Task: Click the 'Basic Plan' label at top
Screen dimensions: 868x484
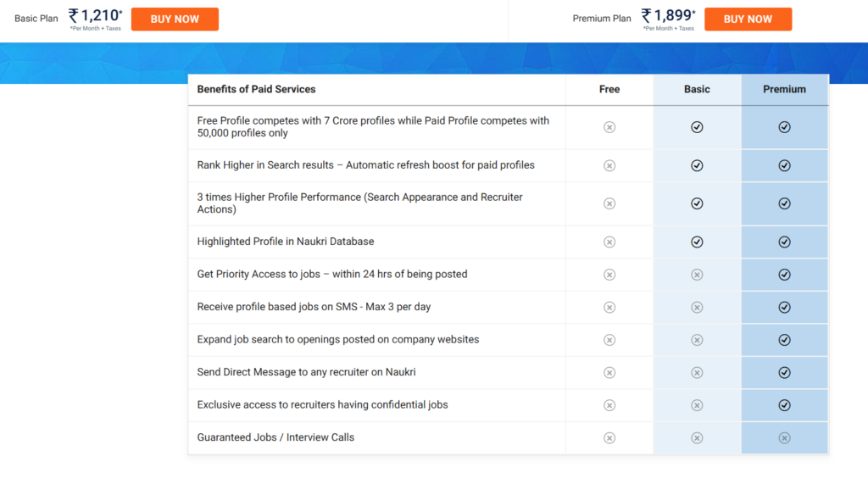Action: point(36,19)
